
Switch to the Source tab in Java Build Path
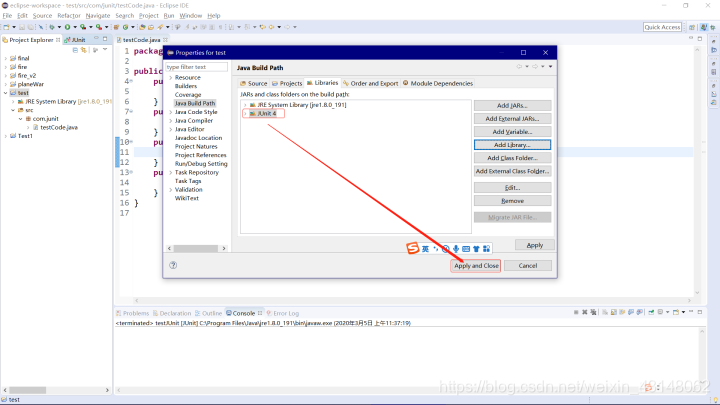[253, 83]
